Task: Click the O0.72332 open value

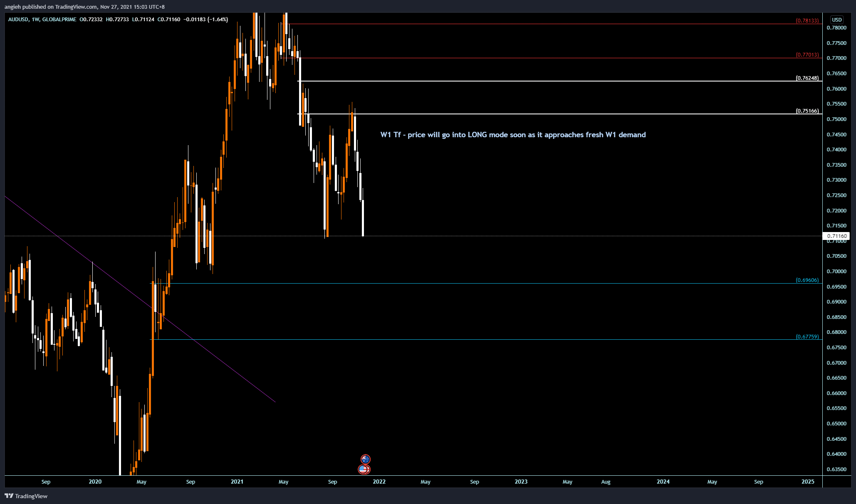Action: point(91,20)
